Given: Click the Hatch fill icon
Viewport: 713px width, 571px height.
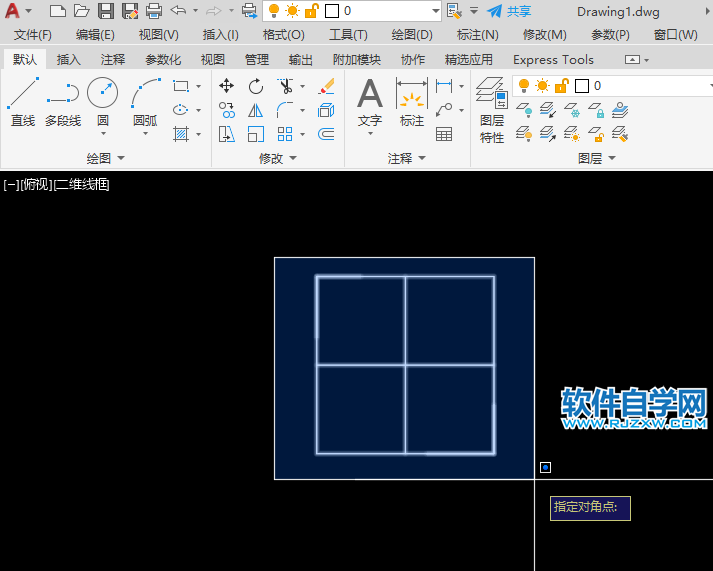Looking at the screenshot, I should [181, 134].
